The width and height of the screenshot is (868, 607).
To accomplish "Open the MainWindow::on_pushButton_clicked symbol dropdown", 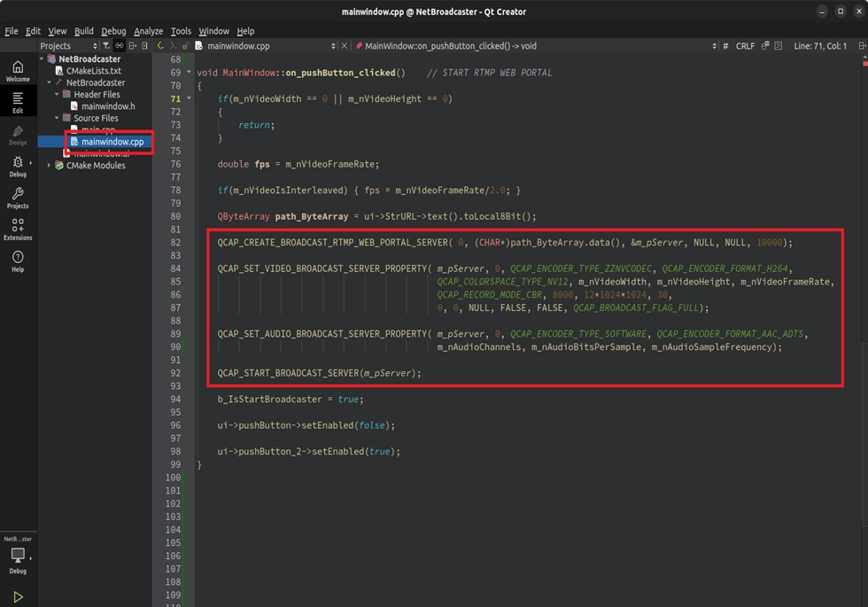I will point(535,46).
